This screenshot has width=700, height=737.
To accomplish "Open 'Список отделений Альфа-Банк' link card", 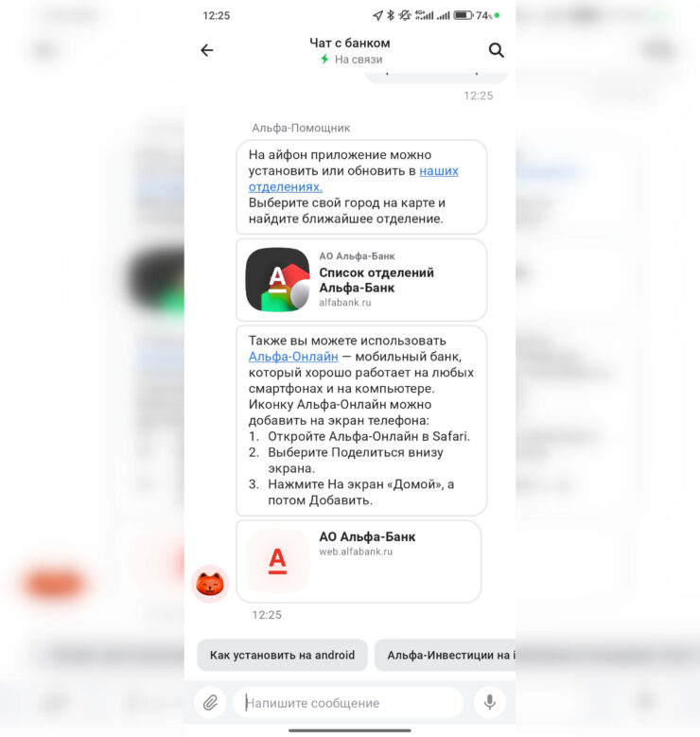I will [361, 280].
